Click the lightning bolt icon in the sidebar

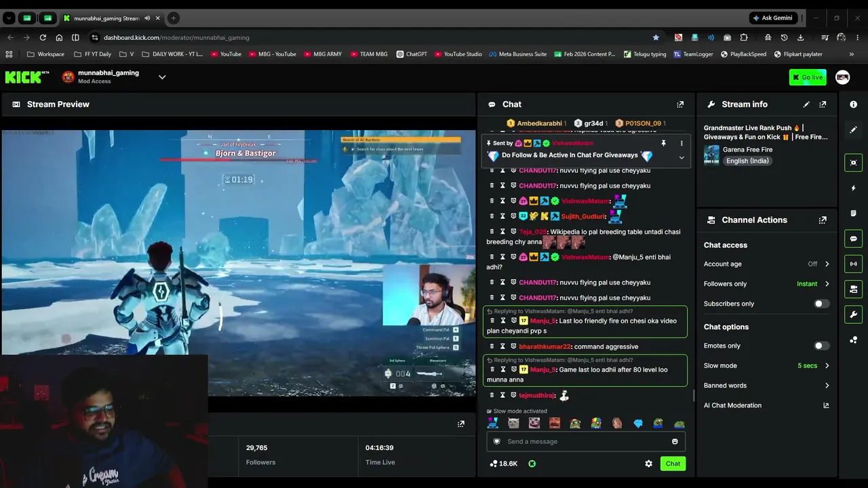point(853,188)
